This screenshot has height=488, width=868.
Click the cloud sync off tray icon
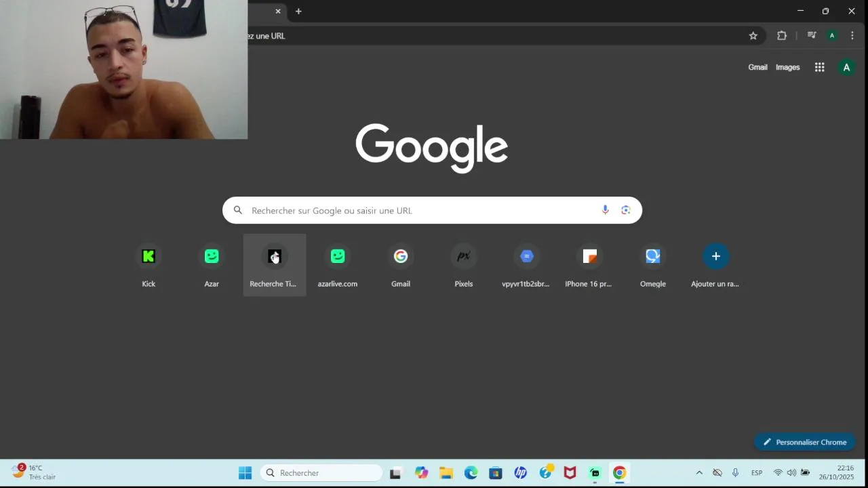[x=717, y=472]
